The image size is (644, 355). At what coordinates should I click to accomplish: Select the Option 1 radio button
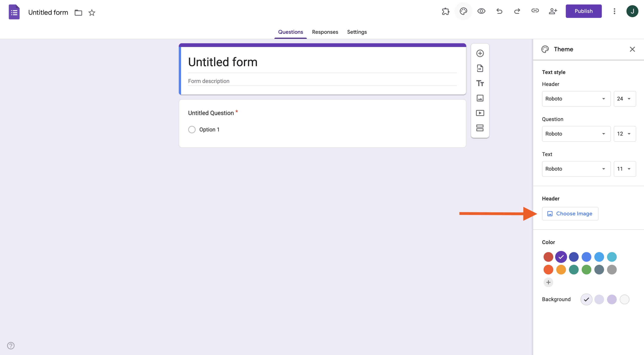pos(192,130)
